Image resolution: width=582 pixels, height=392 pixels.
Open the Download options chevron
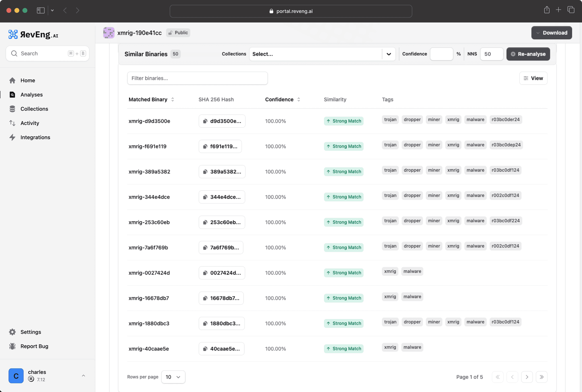537,33
